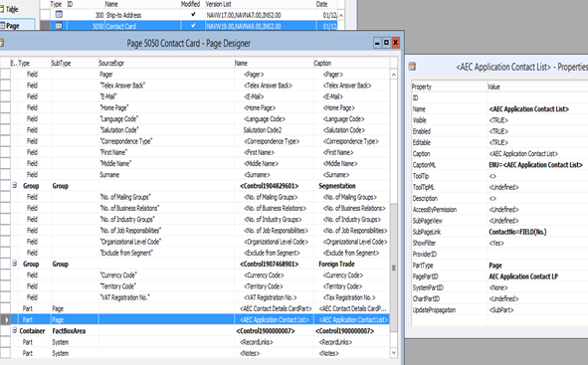Click the Control1900000007 name cell
The width and height of the screenshot is (588, 365).
pyautogui.click(x=274, y=331)
